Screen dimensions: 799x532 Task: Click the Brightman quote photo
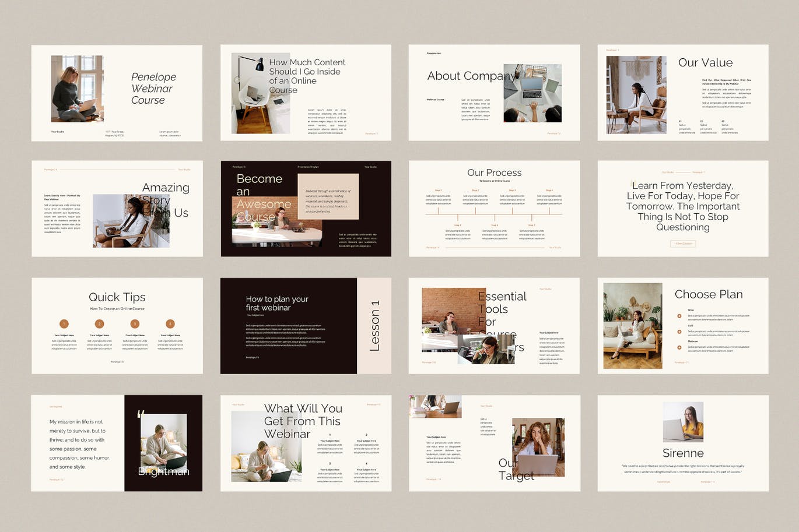coord(164,443)
